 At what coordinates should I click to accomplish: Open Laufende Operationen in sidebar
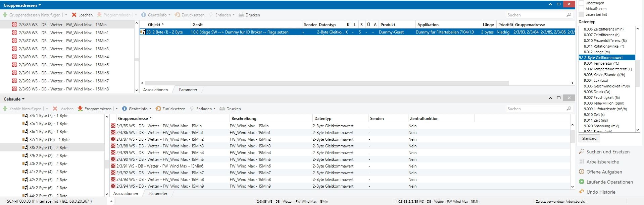(x=609, y=182)
